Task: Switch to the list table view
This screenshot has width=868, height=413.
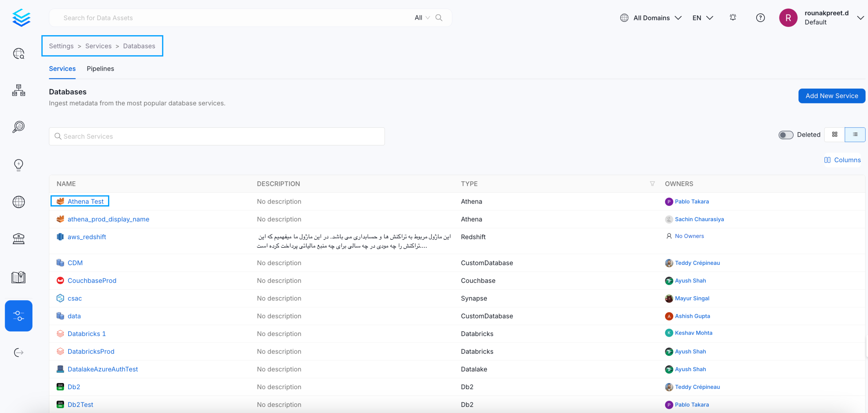Action: coord(855,134)
